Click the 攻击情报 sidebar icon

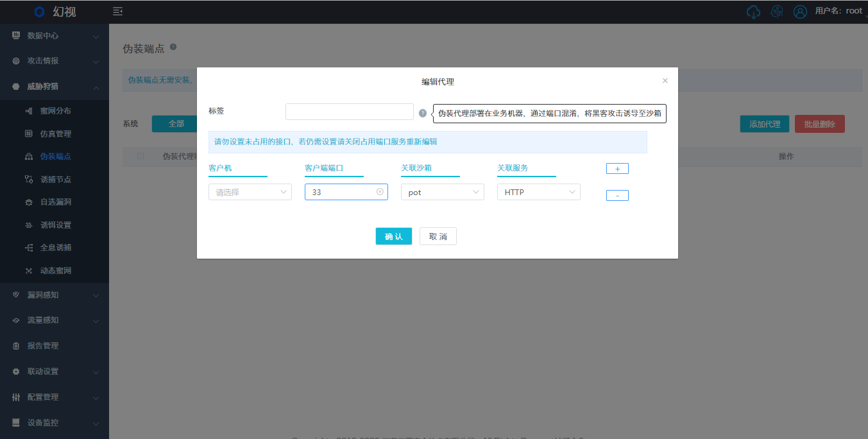16,61
